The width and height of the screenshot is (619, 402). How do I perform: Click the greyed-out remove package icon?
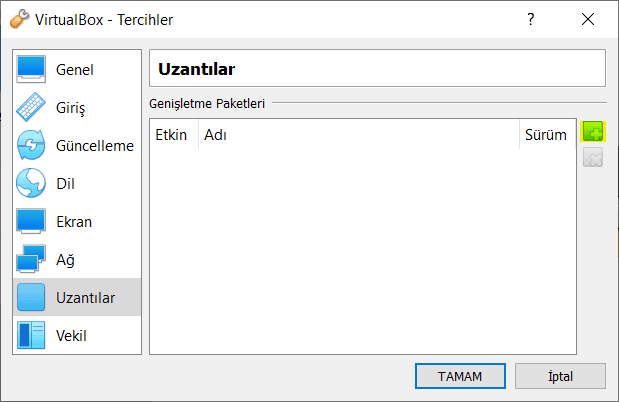pos(593,157)
